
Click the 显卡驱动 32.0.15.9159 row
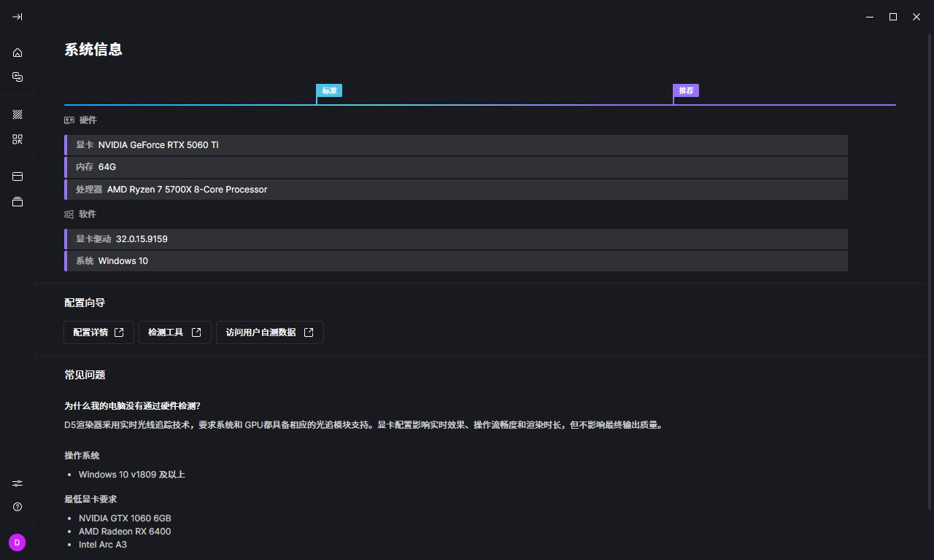[456, 239]
